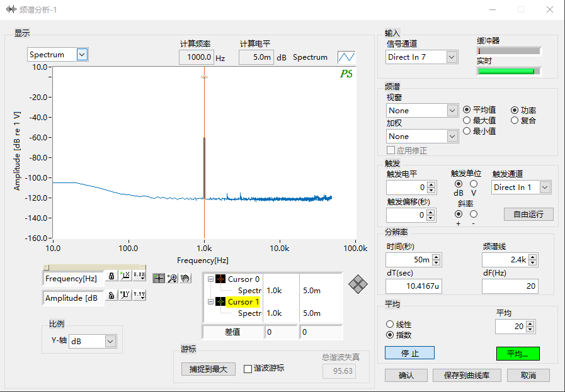The width and height of the screenshot is (565, 392).
Task: Click the diamond cursor mover pad
Action: pyautogui.click(x=358, y=284)
